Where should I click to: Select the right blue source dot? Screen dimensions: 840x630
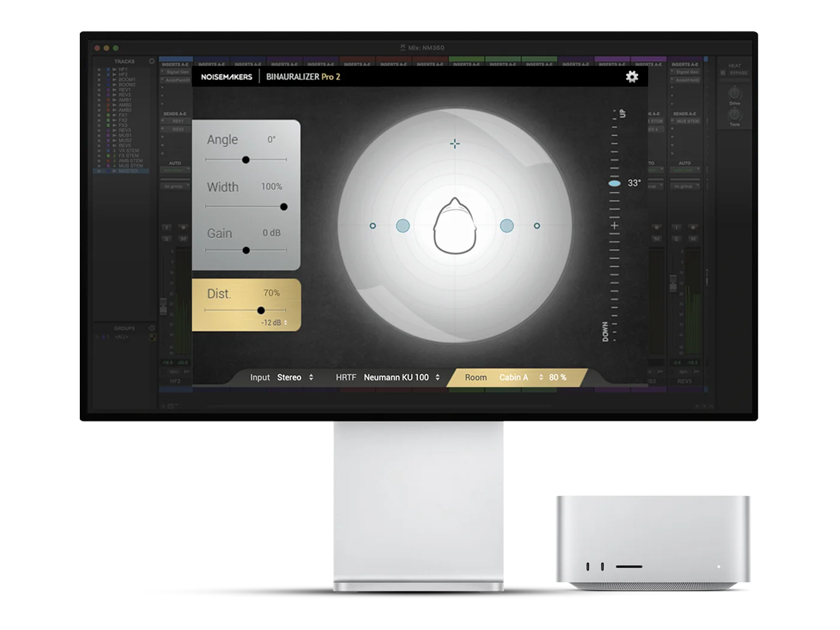click(507, 226)
